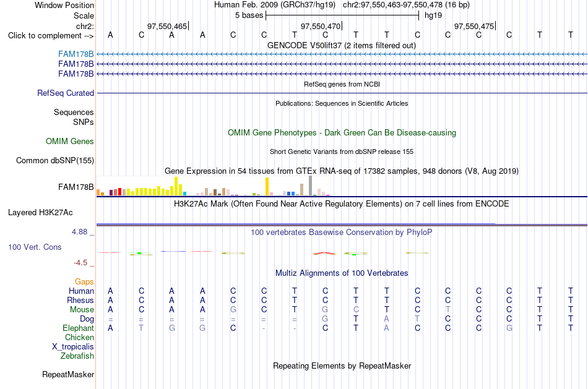
Task: Click 'RefSeq genes from NCBI' title
Action: [x=342, y=84]
